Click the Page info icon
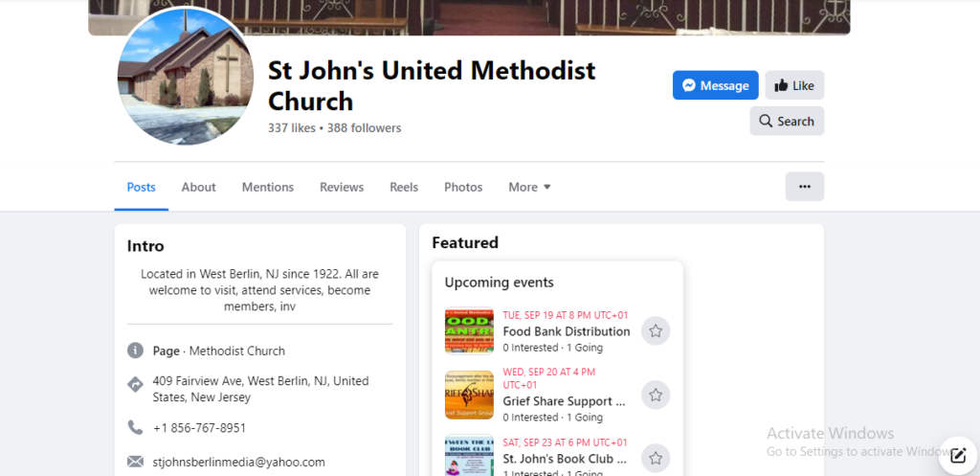This screenshot has height=476, width=980. pyautogui.click(x=136, y=351)
